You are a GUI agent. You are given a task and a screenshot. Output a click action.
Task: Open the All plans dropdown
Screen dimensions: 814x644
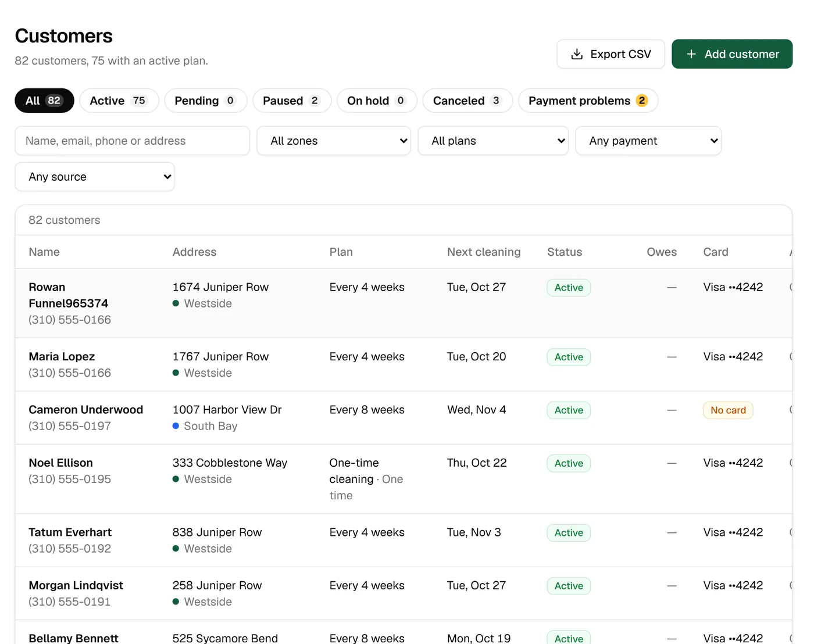pos(493,141)
